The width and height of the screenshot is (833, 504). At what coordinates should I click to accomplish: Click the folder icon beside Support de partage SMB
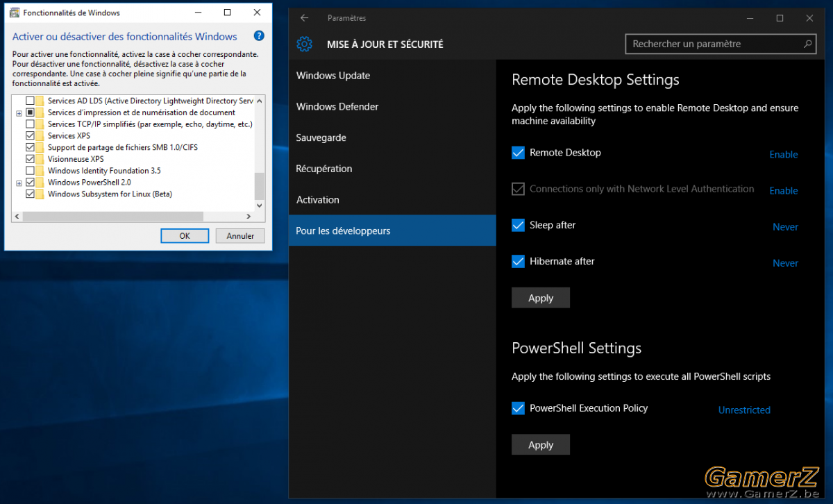click(x=40, y=148)
